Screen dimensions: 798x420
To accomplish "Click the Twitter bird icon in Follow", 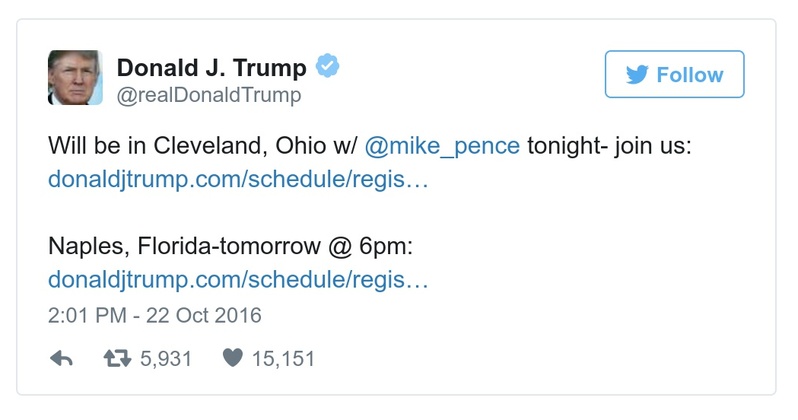I will pos(638,75).
